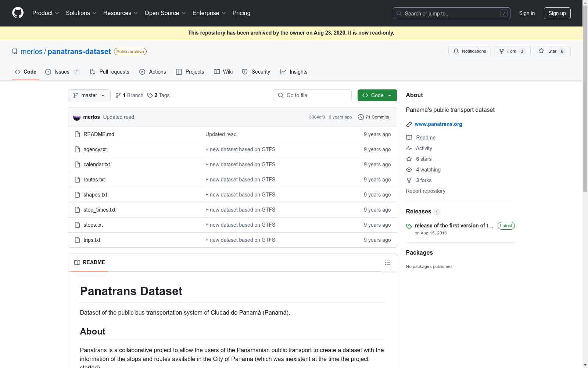Click the Sign in link
The image size is (588, 368).
pos(527,13)
